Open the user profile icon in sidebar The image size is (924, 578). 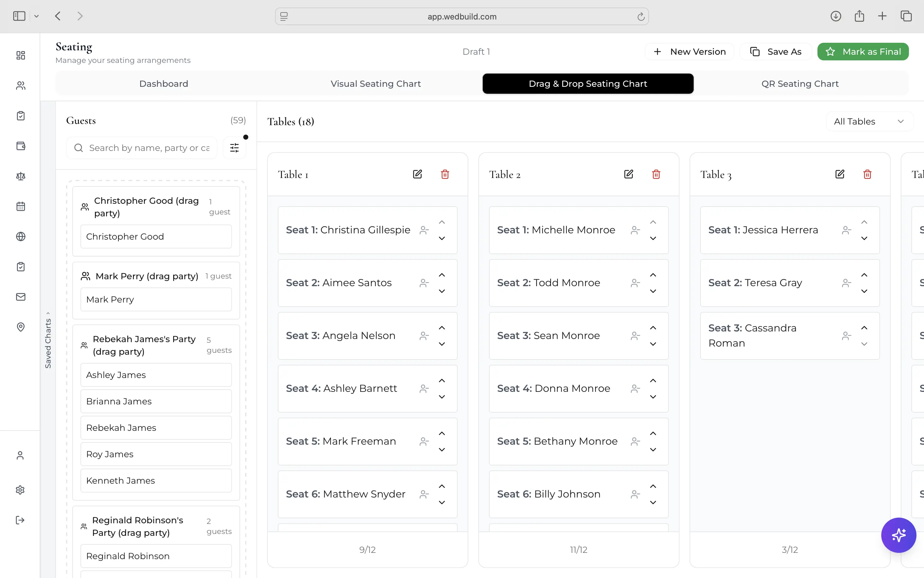tap(20, 455)
